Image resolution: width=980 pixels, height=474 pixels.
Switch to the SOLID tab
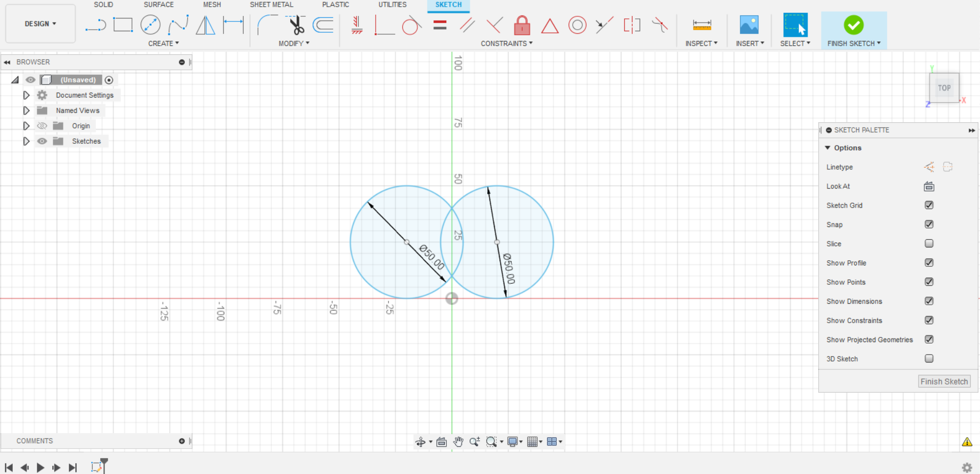pyautogui.click(x=103, y=5)
